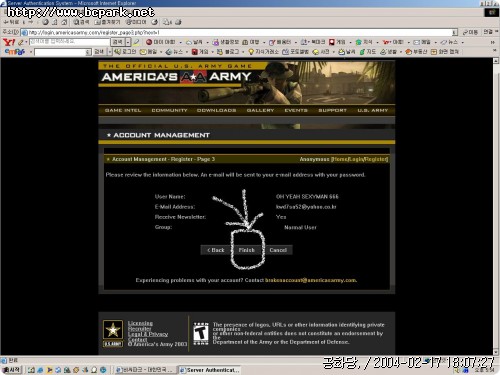This screenshot has width=500, height=375.
Task: Click the Yahoo toolbar highlighter icon
Action: [x=136, y=42]
